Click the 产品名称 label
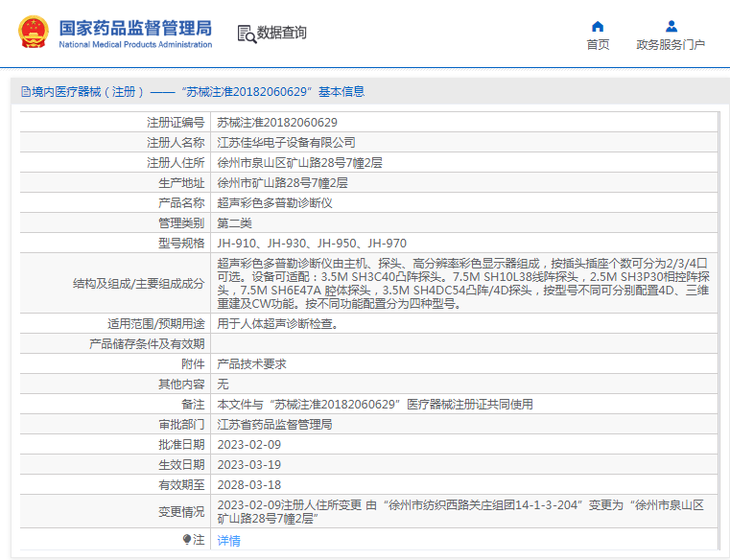Screen dimensions: 730x560 tap(181, 203)
